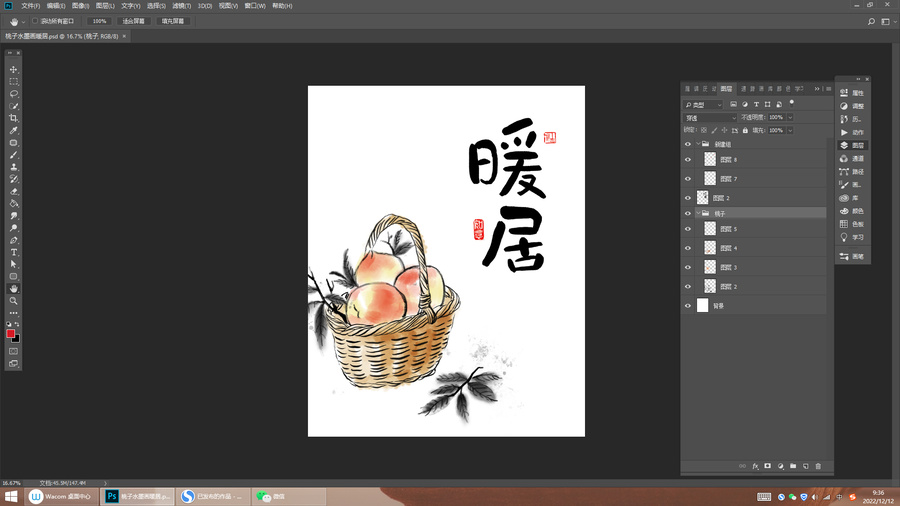This screenshot has width=900, height=506.
Task: Open the 文件 menu
Action: tap(30, 6)
